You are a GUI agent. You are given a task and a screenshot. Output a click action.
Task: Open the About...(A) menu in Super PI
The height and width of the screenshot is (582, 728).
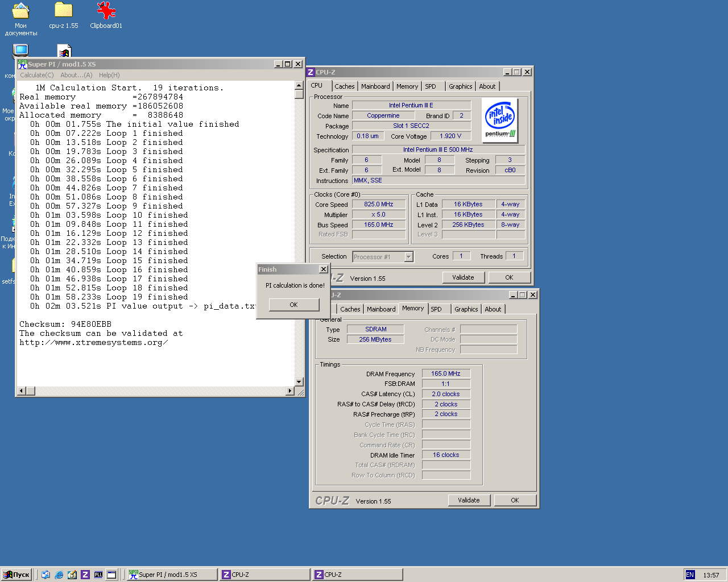76,75
